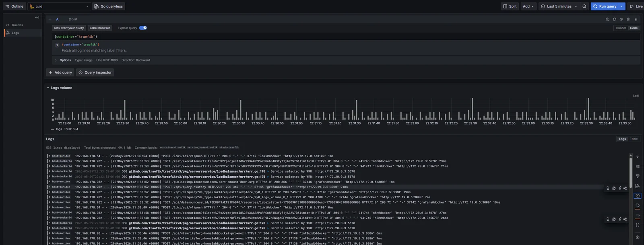This screenshot has width=644, height=245.
Task: Open query A help info icon
Action: [x=608, y=19]
